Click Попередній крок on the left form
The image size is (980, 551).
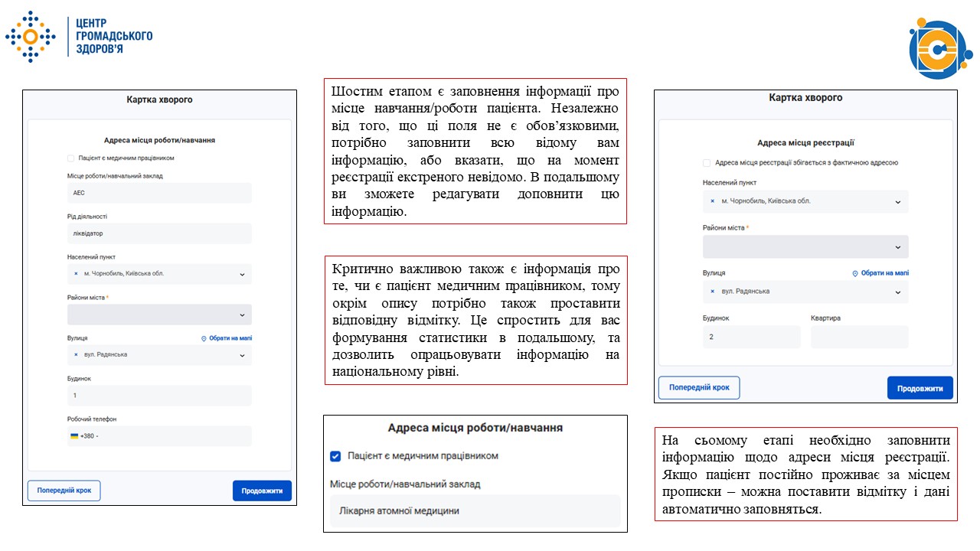click(64, 491)
